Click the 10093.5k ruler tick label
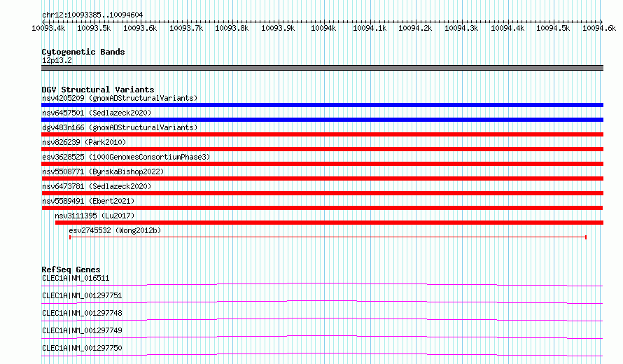The width and height of the screenshot is (623, 364). (94, 28)
